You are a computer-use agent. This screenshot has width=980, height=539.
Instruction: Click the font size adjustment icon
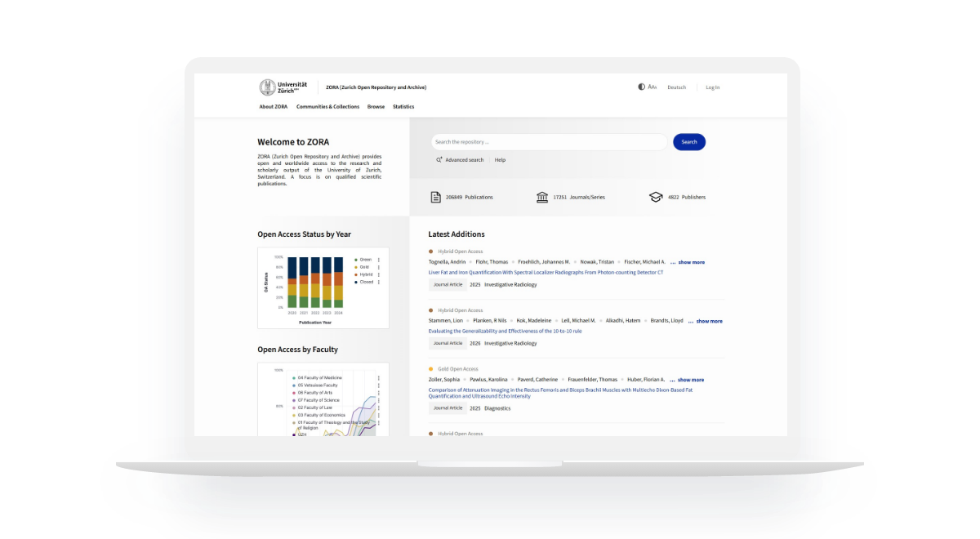(653, 87)
